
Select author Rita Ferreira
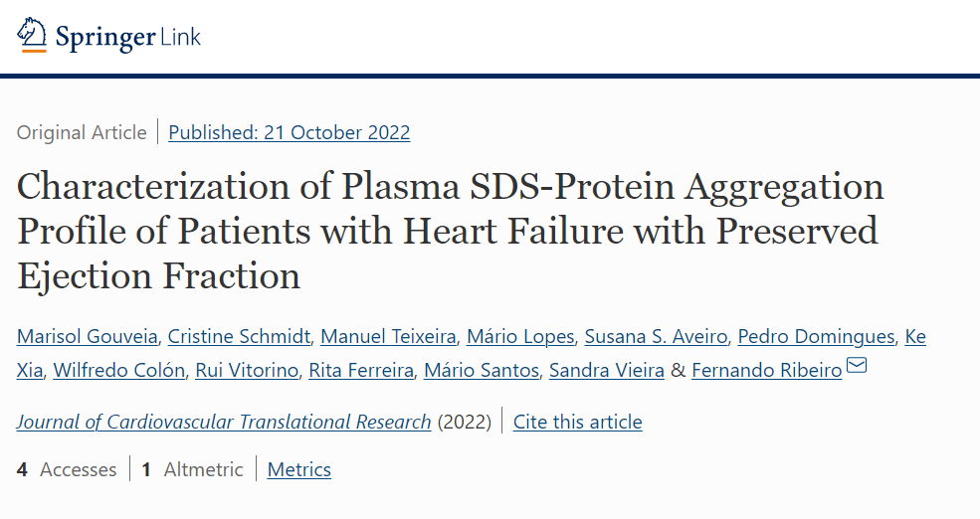(361, 370)
